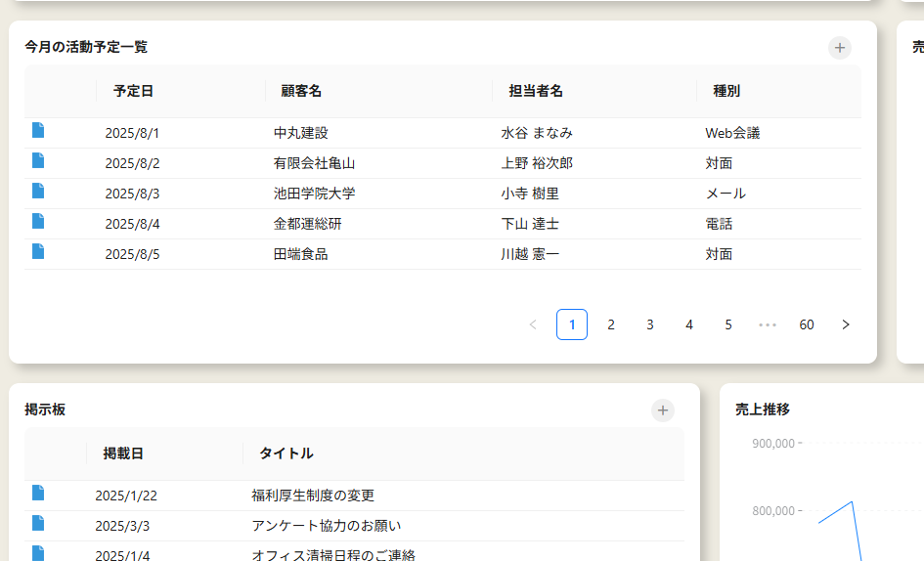Click 予定日 column header
Viewport: 924px width, 561px height.
[133, 91]
